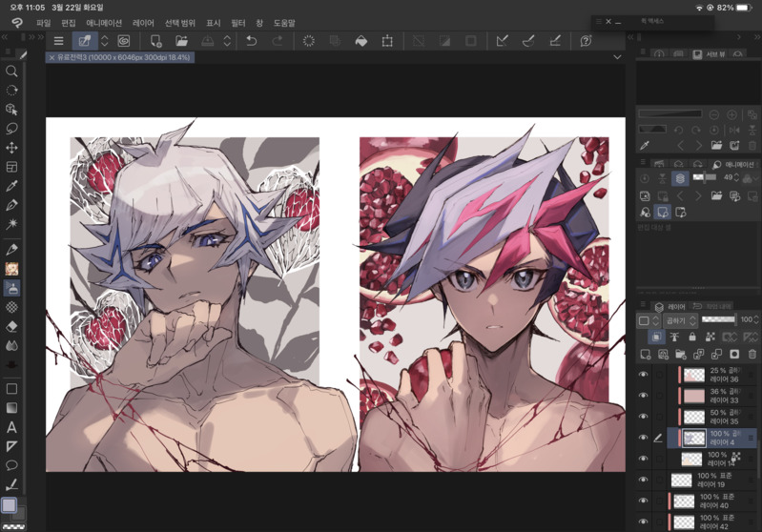Viewport: 762px width, 532px height.
Task: Select the Auto select magic wand tool
Action: pyautogui.click(x=11, y=223)
